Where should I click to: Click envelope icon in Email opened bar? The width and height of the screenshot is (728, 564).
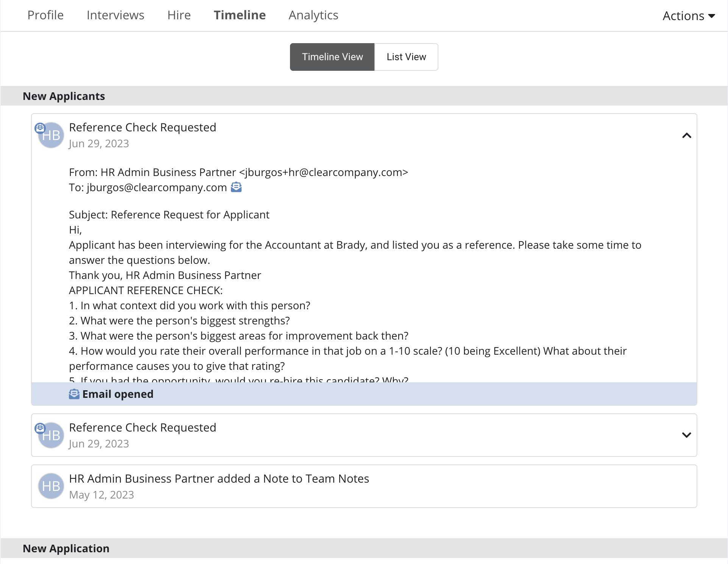74,394
